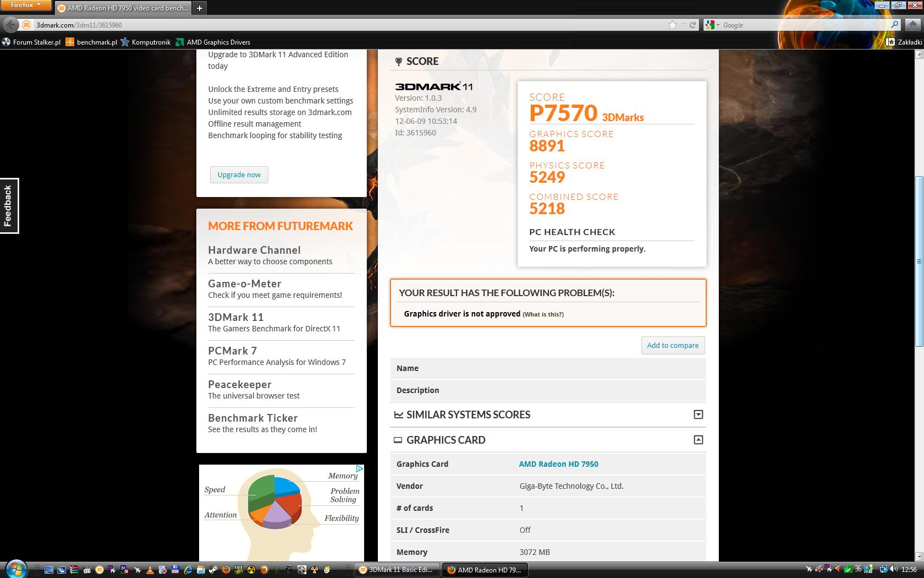Select the AMD Radeon HD 7950 browser tab

pos(123,8)
